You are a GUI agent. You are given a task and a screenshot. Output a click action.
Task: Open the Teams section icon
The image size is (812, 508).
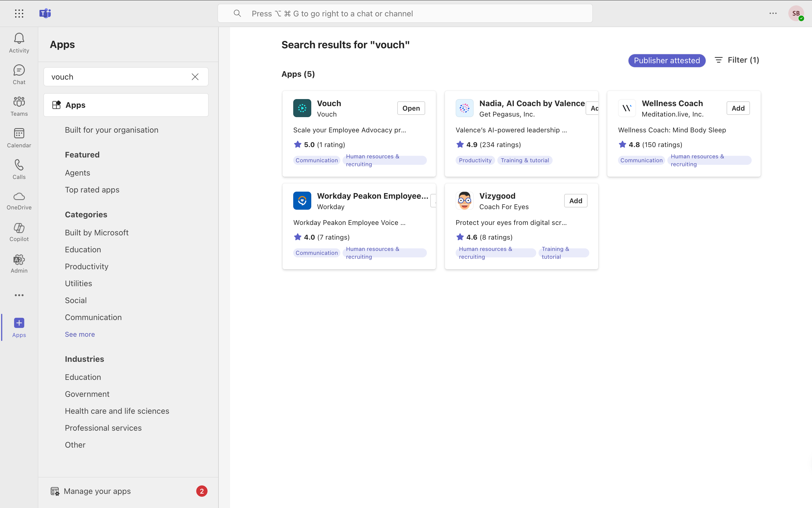pos(19,102)
